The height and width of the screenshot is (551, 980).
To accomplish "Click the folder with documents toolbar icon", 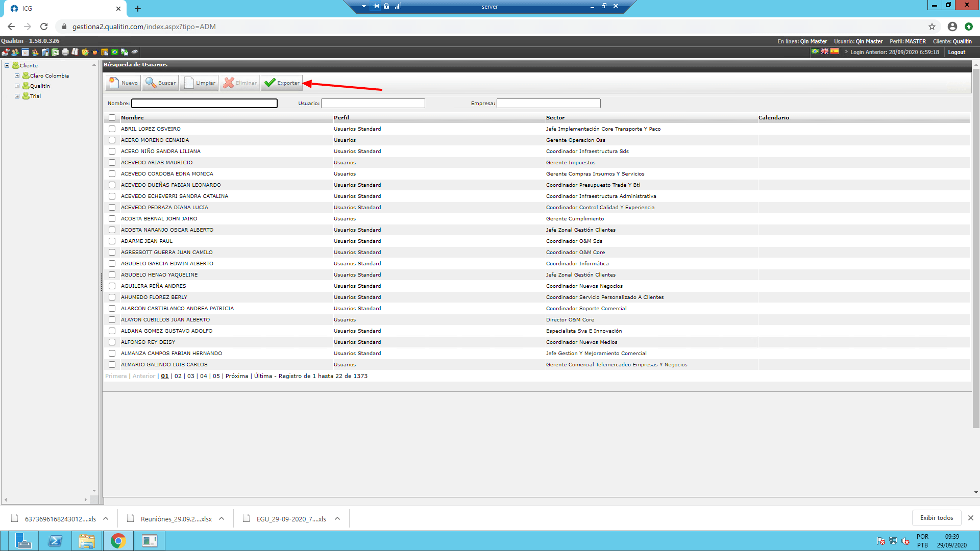I will click(x=105, y=52).
